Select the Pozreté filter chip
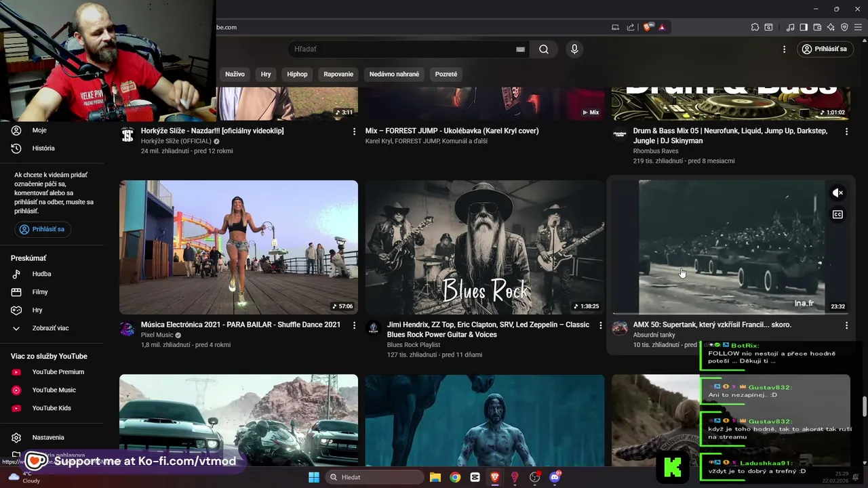The width and height of the screenshot is (868, 488). click(446, 74)
